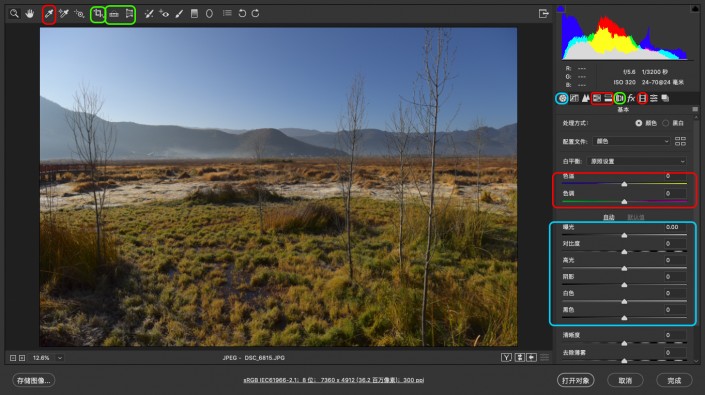Expand the zoom level dropdown at 12.6%
705x395 pixels.
point(60,358)
